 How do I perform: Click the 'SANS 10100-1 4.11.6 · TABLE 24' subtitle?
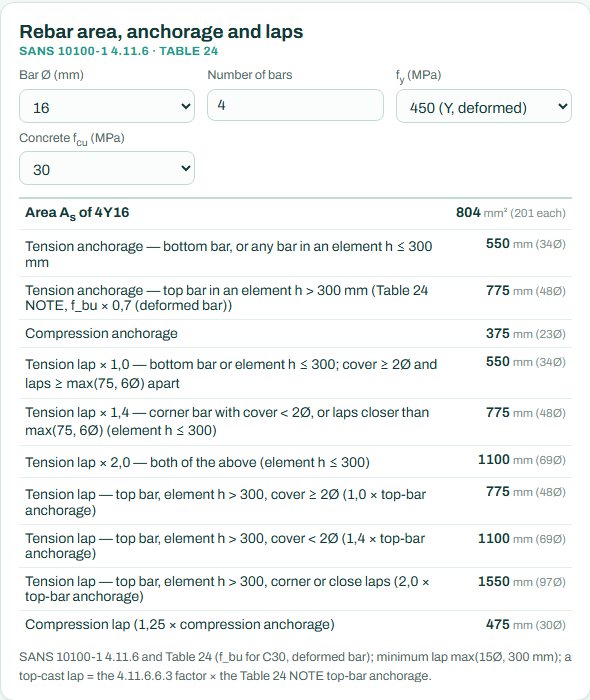pyautogui.click(x=119, y=51)
